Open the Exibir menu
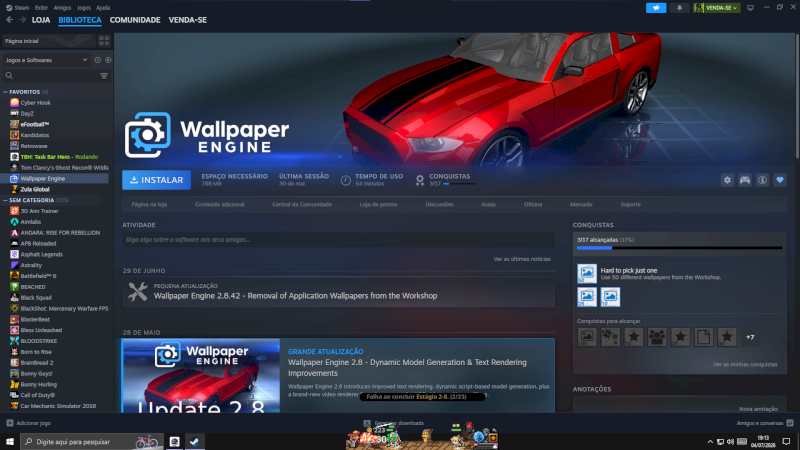The height and width of the screenshot is (450, 800). [x=41, y=8]
